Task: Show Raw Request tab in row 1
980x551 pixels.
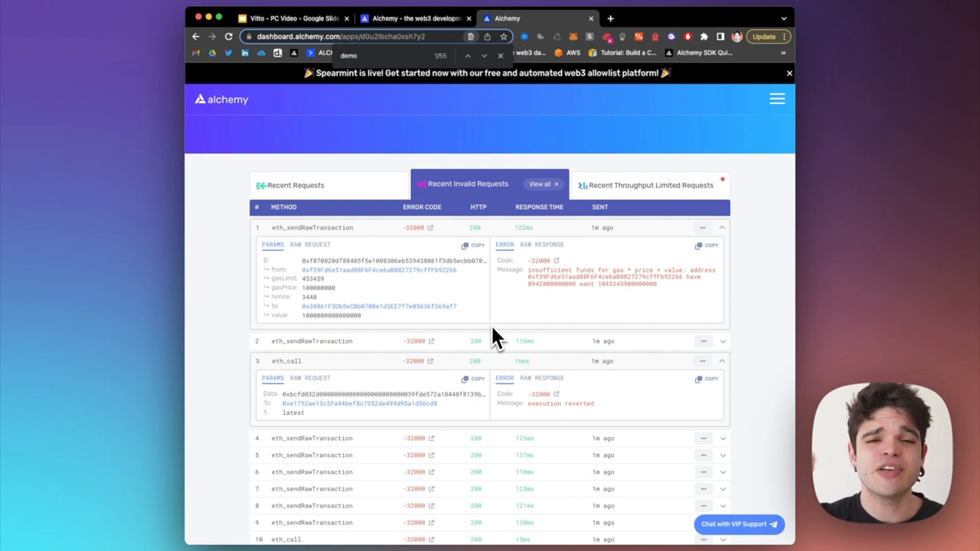Action: coord(310,245)
